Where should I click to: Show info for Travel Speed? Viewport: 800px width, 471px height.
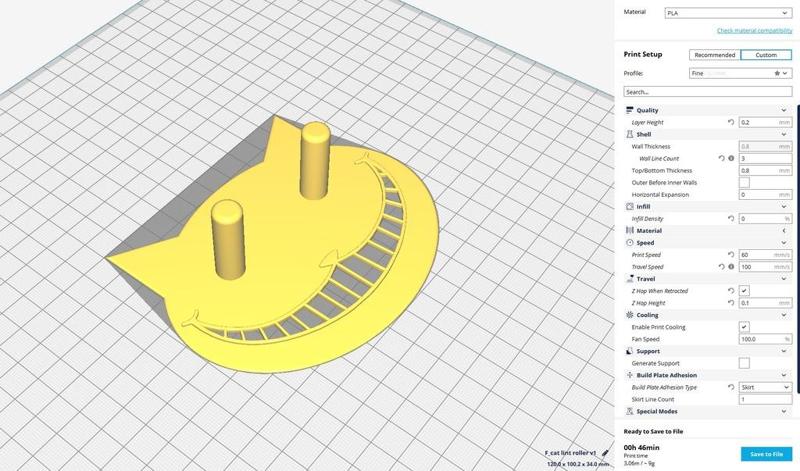click(x=731, y=267)
